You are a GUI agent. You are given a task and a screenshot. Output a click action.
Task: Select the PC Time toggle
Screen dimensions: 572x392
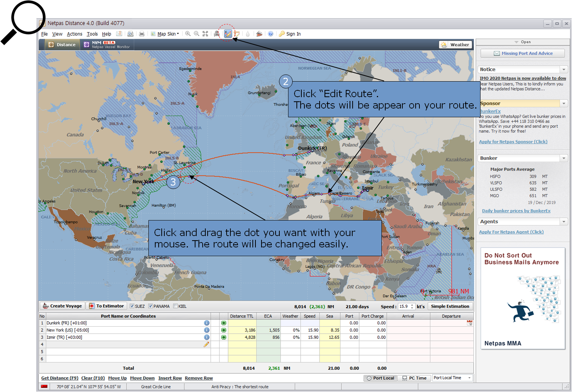click(414, 378)
